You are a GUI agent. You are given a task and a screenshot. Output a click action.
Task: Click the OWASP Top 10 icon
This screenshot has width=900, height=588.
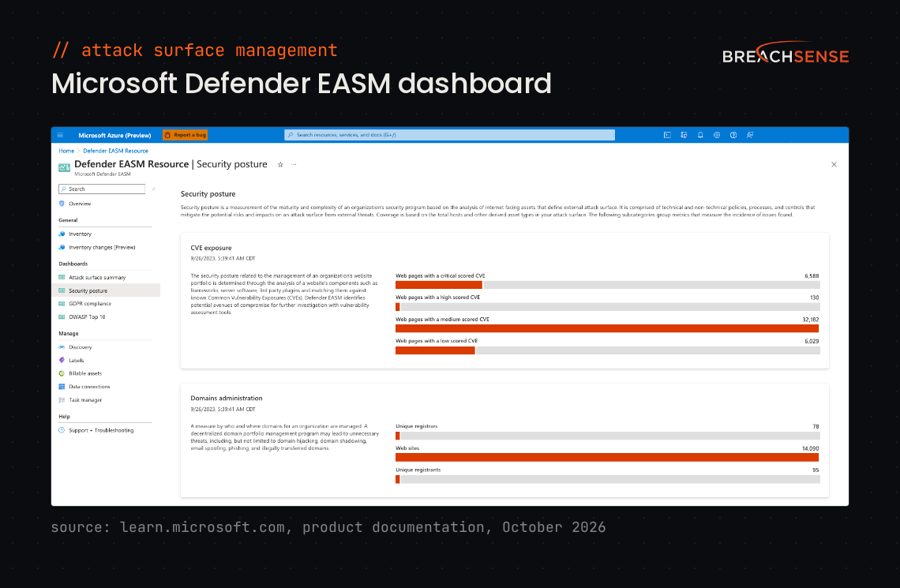click(x=62, y=316)
